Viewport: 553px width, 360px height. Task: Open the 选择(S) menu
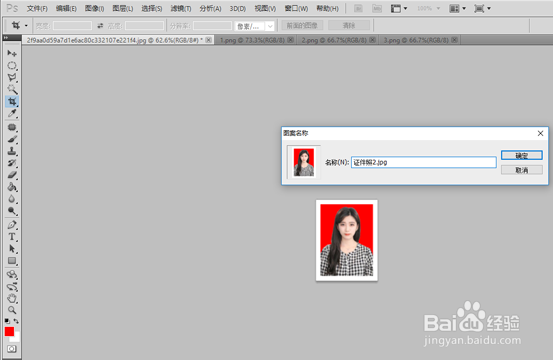[152, 8]
